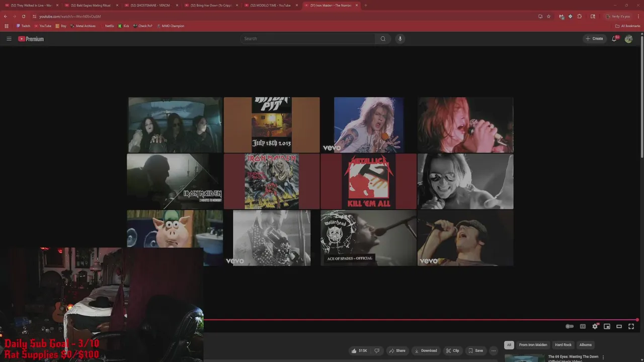Toggle closed captions in the player

click(x=583, y=326)
